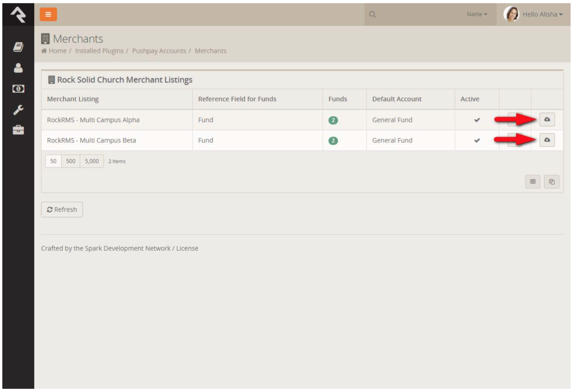Screen dimensions: 573x392
Task: Expand the search magnifier in the top bar
Action: pos(372,14)
